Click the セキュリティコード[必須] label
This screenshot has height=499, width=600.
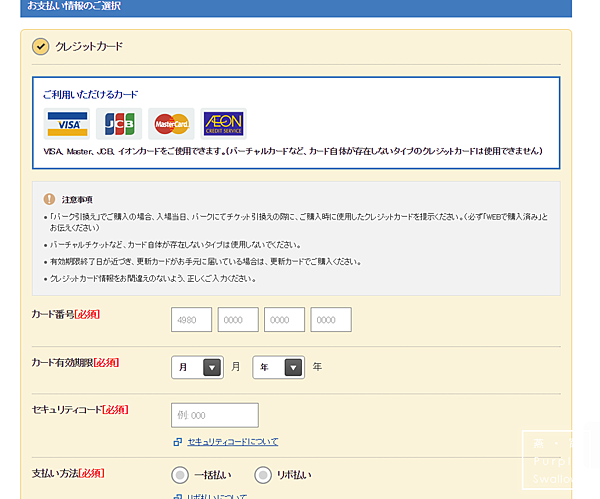(80, 410)
